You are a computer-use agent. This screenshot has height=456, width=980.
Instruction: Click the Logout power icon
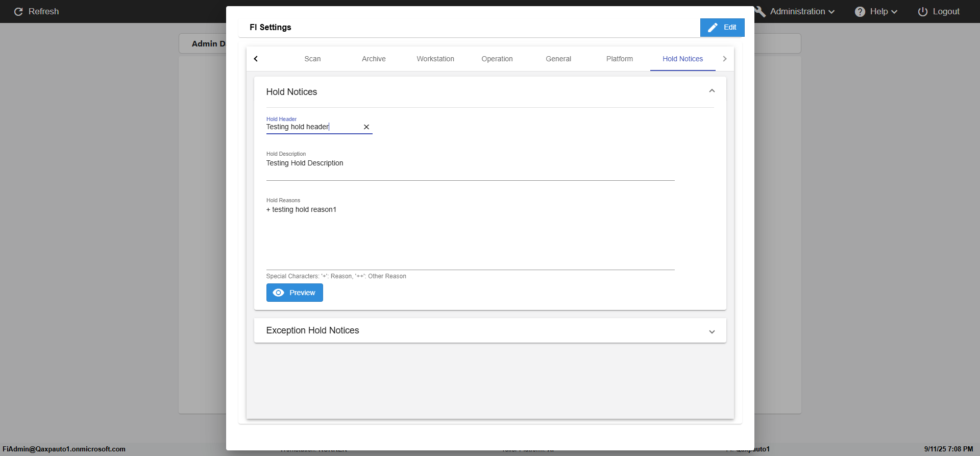[x=923, y=12]
